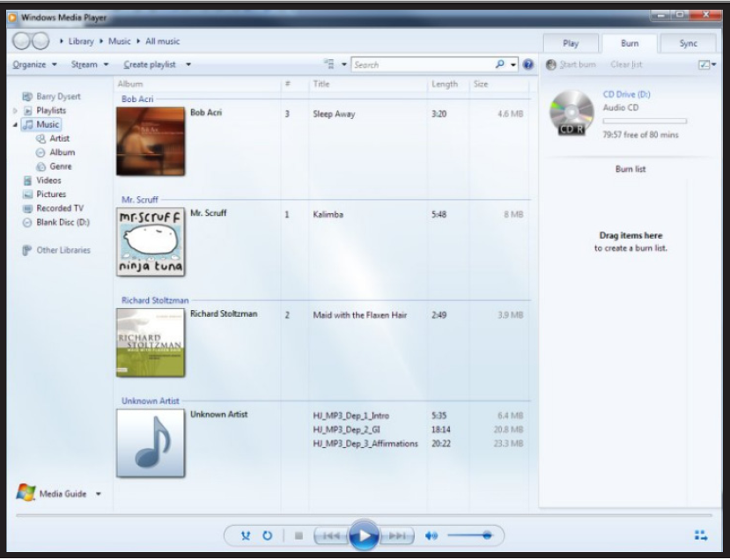This screenshot has width=730, height=560.
Task: Collapse the Music tree node
Action: [15, 124]
